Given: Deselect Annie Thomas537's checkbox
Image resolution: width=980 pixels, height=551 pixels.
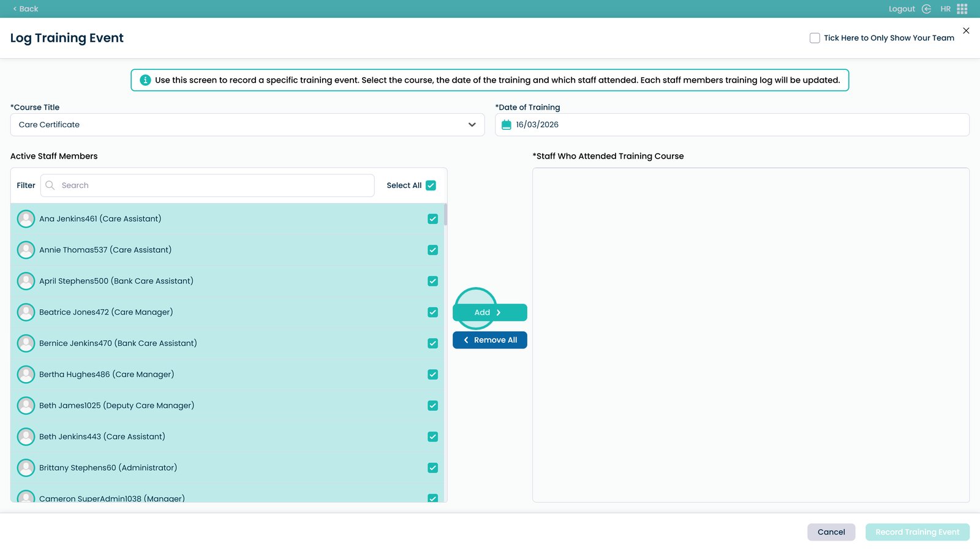Looking at the screenshot, I should point(432,250).
